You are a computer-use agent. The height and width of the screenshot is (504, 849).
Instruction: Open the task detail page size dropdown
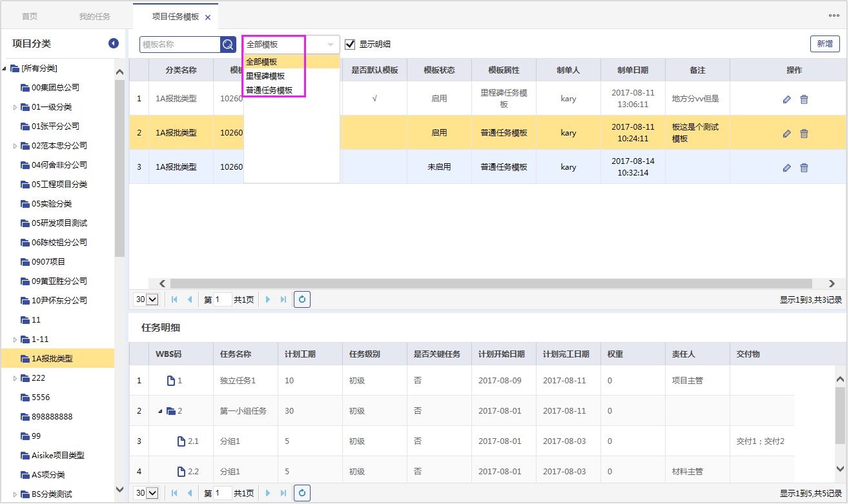click(x=152, y=493)
